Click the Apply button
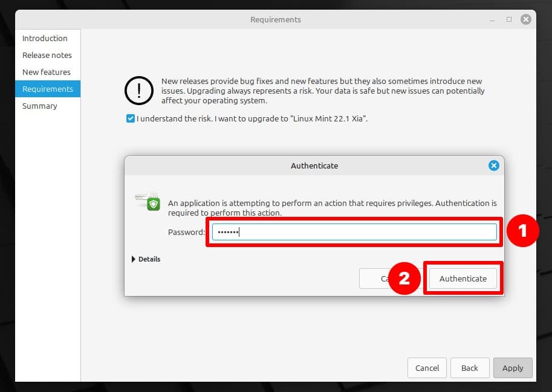 point(513,368)
